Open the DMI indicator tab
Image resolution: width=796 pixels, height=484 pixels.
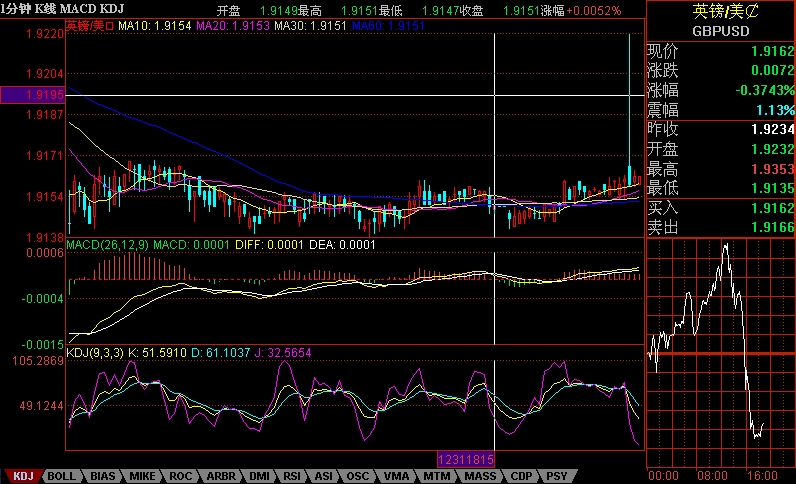259,476
